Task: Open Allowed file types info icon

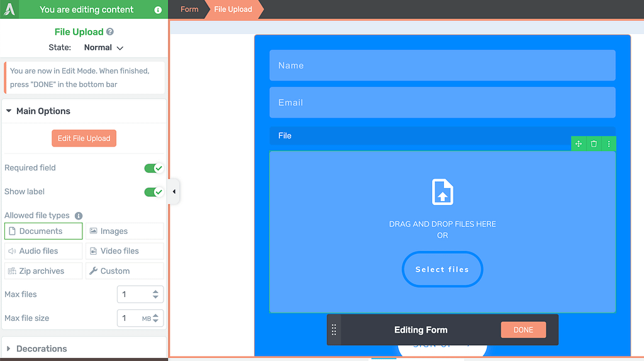Action: coord(79,216)
